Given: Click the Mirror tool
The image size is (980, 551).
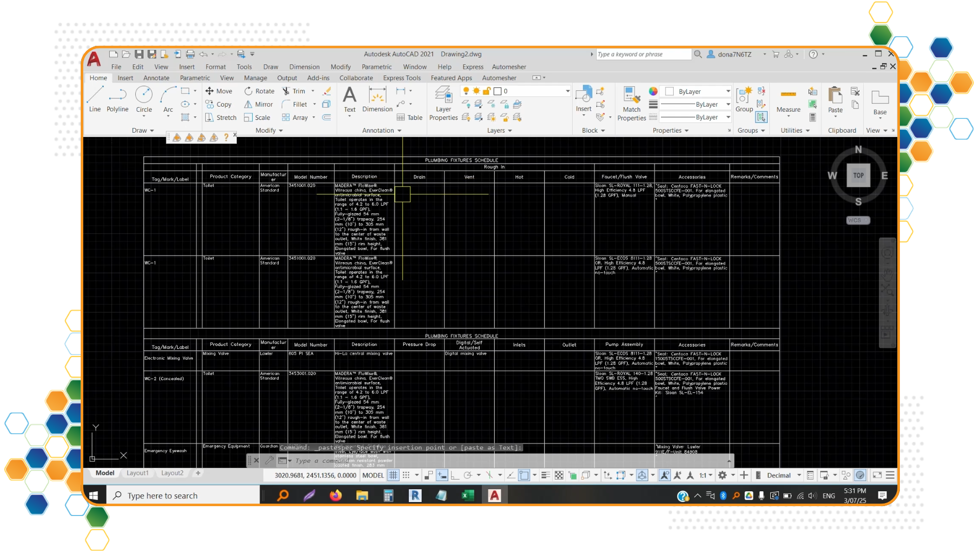Looking at the screenshot, I should point(258,104).
